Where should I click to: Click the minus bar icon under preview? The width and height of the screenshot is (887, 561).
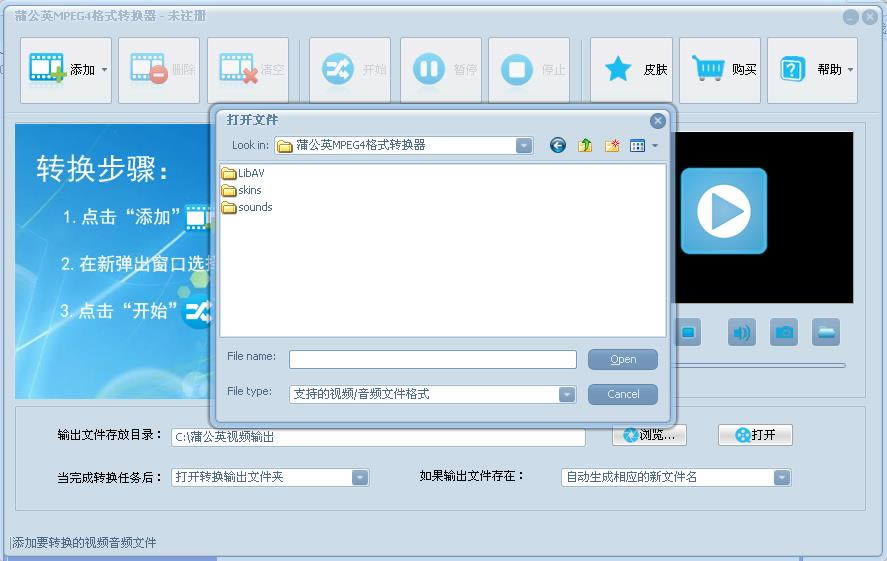(x=826, y=332)
